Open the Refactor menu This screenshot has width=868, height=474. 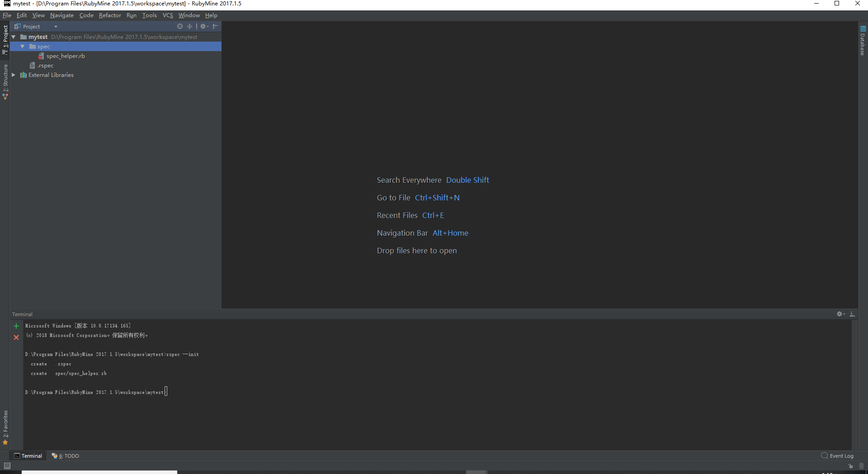110,15
